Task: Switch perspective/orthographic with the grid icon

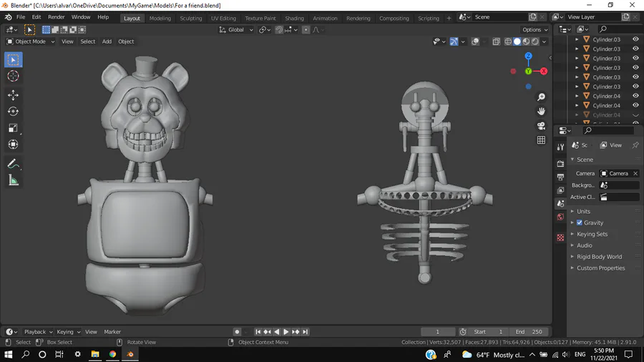Action: click(542, 140)
